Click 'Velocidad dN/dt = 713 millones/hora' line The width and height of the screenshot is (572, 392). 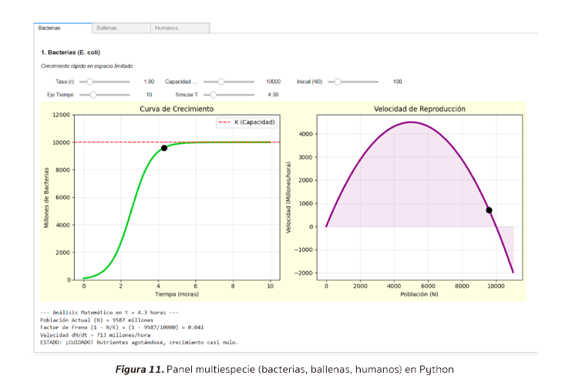click(96, 335)
